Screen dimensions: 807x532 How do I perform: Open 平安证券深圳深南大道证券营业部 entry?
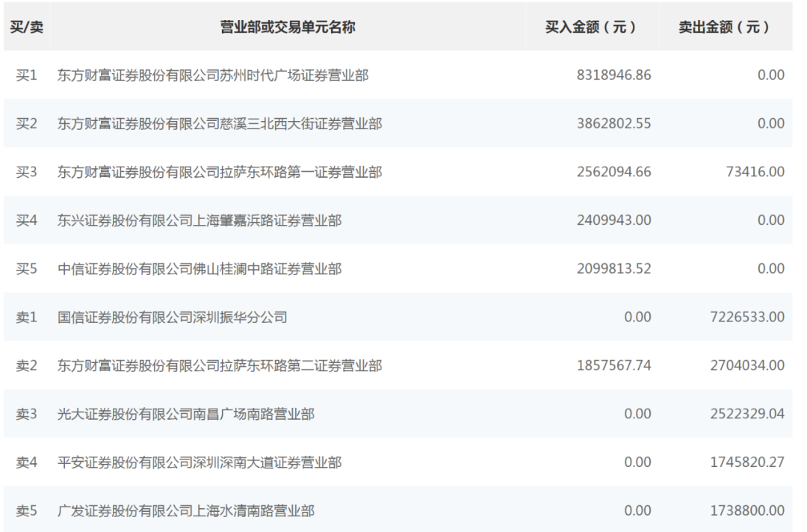point(200,462)
